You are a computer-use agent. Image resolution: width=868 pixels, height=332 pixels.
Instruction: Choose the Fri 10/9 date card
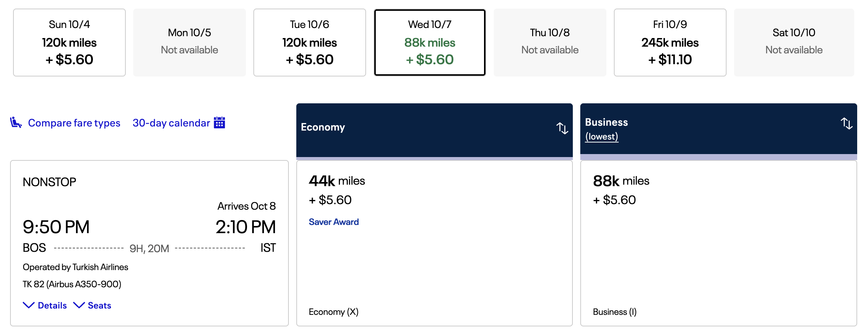670,42
